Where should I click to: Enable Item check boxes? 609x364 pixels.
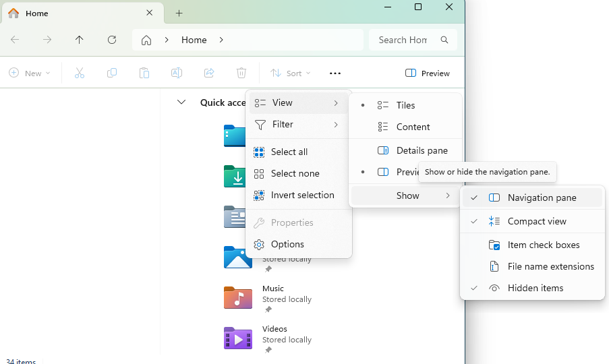click(532, 245)
